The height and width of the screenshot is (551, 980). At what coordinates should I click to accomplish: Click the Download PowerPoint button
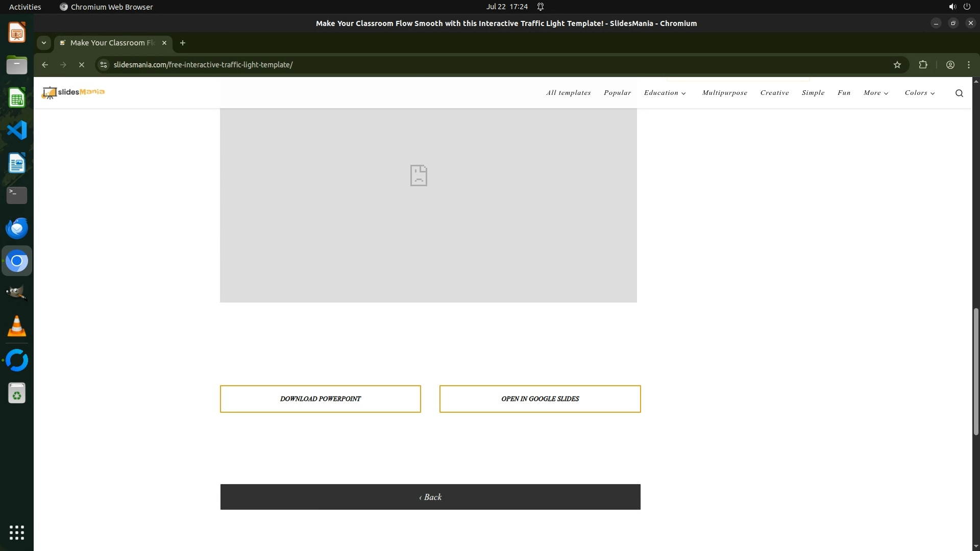[320, 399]
